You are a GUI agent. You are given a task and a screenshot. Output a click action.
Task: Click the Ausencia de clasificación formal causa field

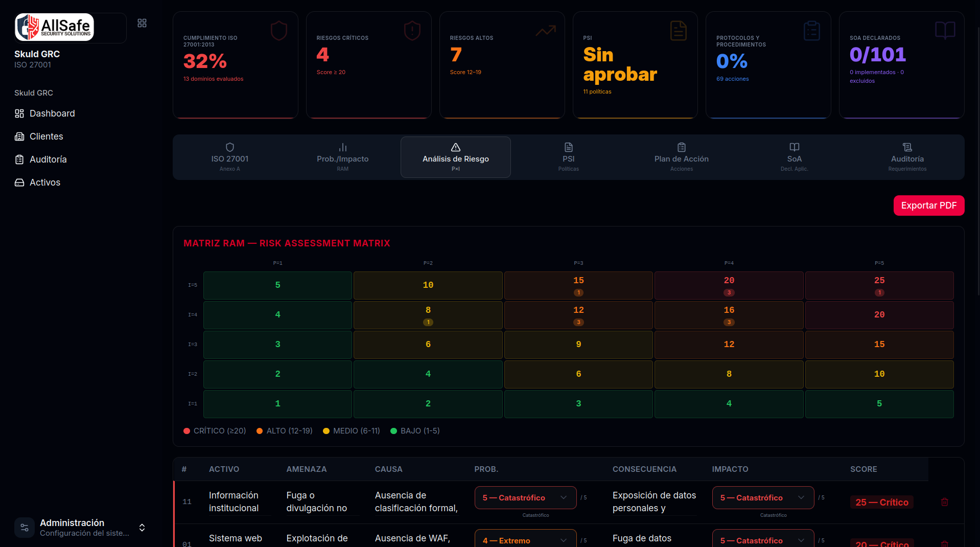[417, 502]
